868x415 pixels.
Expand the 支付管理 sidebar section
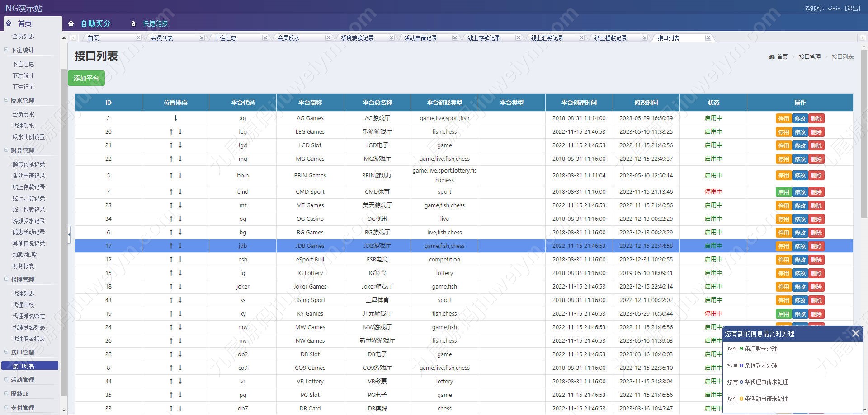(6, 408)
